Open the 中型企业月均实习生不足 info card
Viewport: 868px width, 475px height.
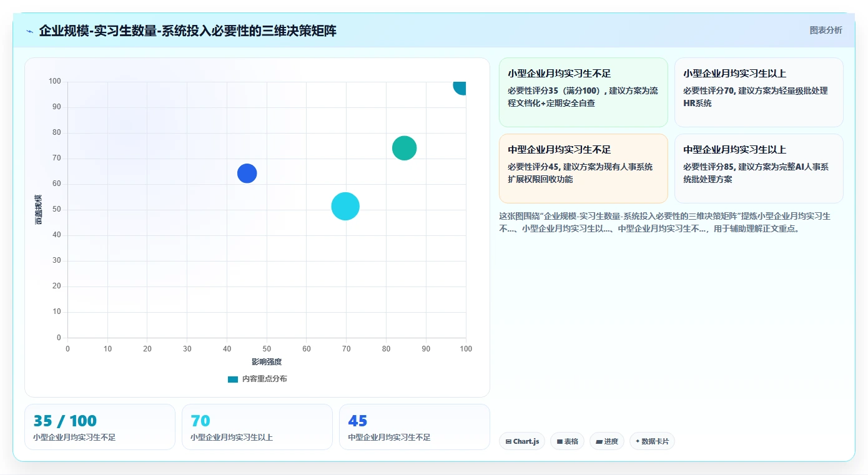tap(583, 169)
